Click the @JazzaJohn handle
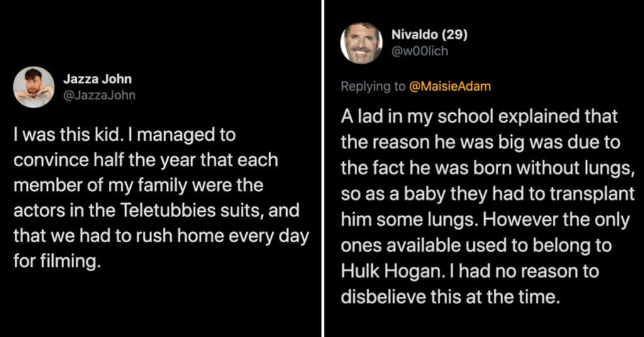Screen dimensions: 644x337 (99, 95)
